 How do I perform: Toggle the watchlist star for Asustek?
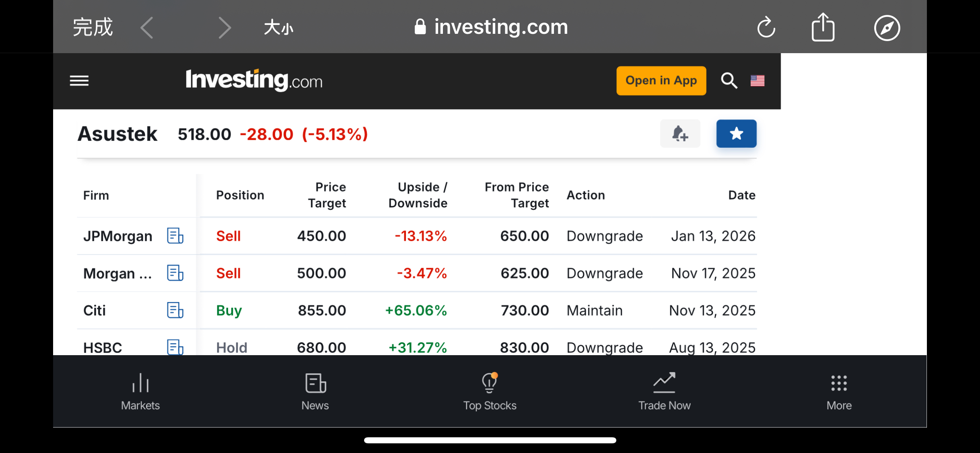736,134
